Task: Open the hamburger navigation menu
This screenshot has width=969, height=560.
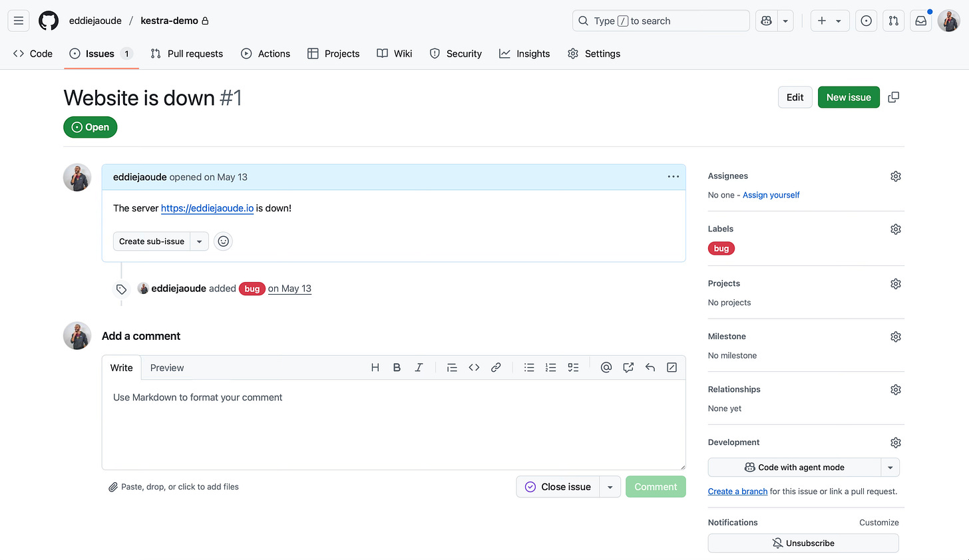Action: tap(19, 21)
